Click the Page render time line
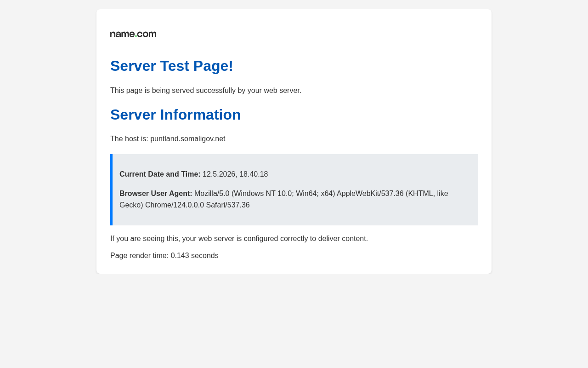Screen dimensions: 588x368 (164, 256)
